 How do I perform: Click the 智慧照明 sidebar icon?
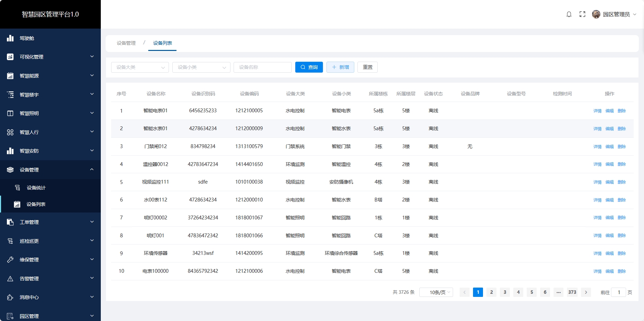tap(10, 113)
